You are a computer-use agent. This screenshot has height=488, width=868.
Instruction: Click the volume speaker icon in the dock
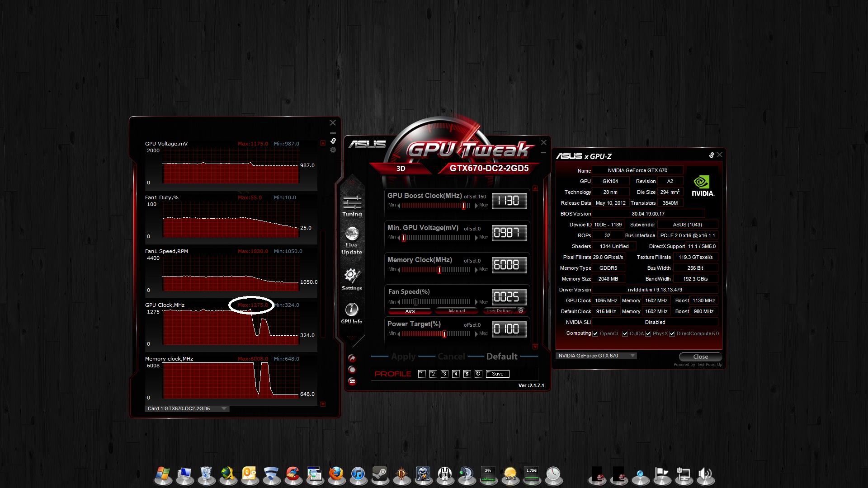tap(705, 475)
